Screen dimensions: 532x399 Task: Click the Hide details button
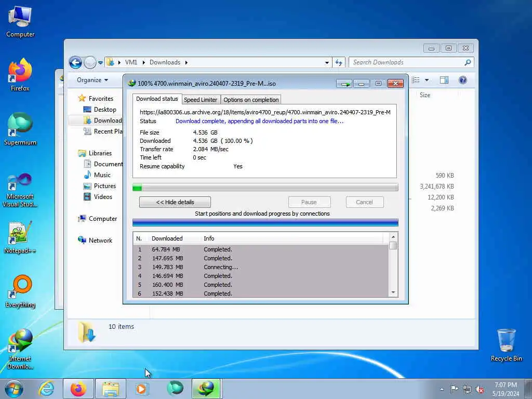pos(175,202)
